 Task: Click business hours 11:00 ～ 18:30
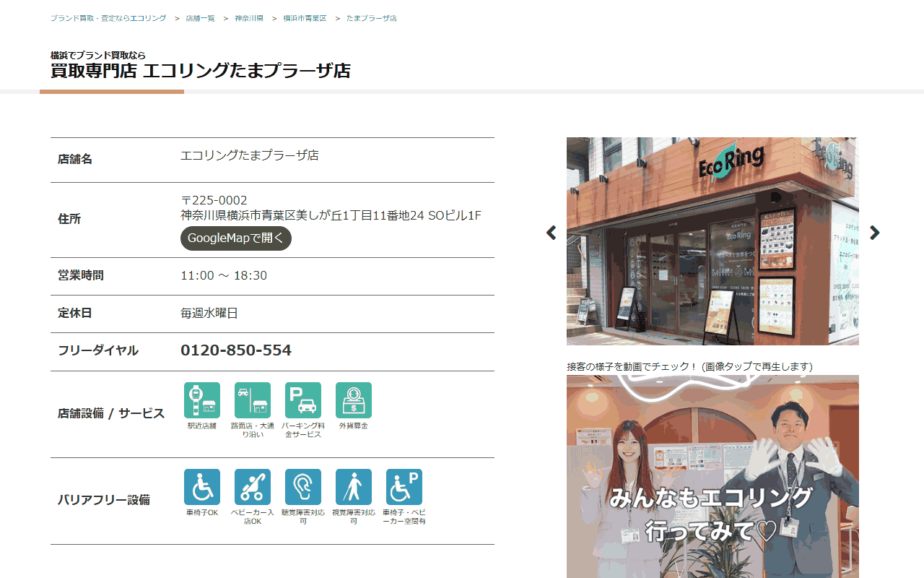point(224,275)
